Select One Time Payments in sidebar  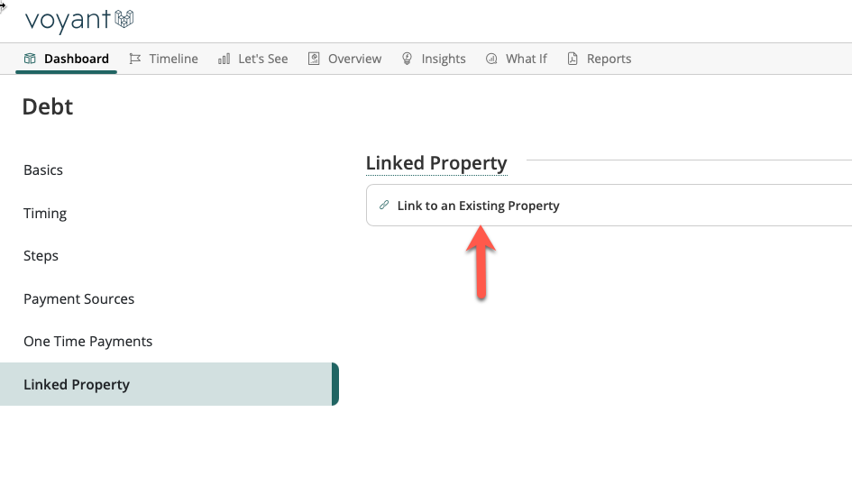pyautogui.click(x=87, y=342)
